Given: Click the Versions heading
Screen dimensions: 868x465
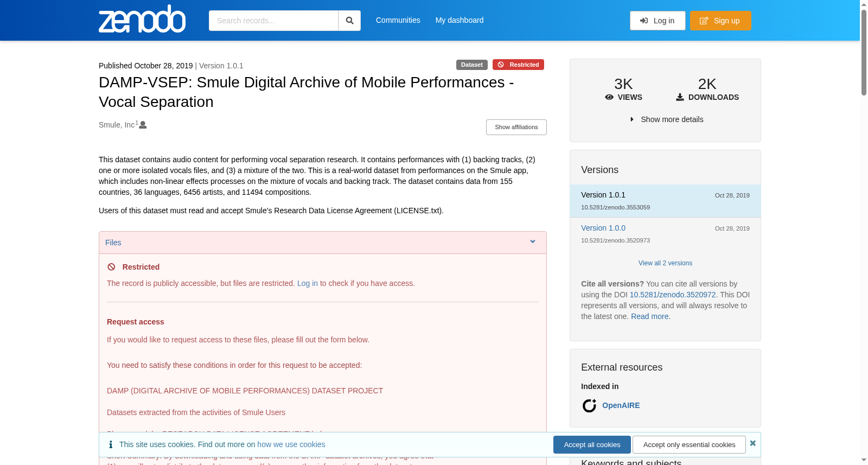Looking at the screenshot, I should click(x=599, y=170).
